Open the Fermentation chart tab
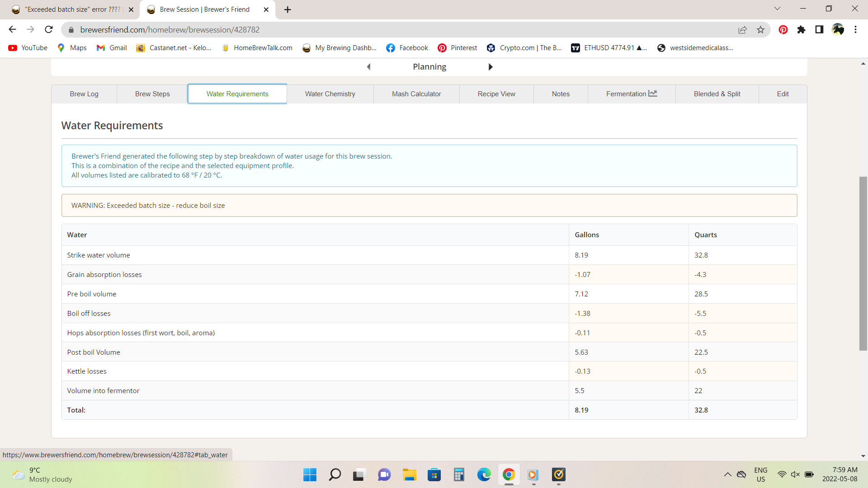Image resolution: width=868 pixels, height=488 pixels. pos(631,94)
